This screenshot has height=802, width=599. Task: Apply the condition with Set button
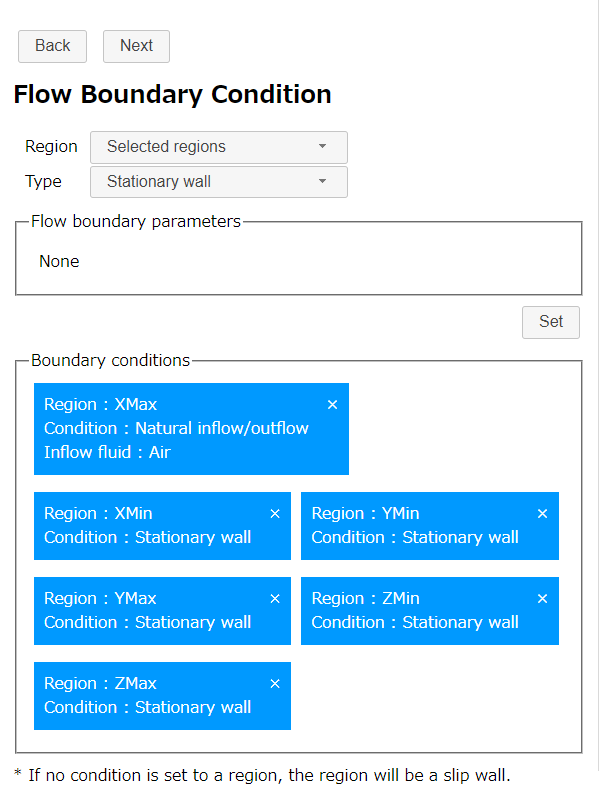(x=551, y=322)
